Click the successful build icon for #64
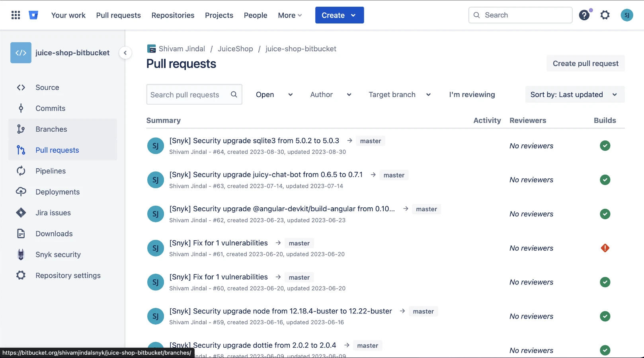The height and width of the screenshot is (358, 644). [x=605, y=146]
